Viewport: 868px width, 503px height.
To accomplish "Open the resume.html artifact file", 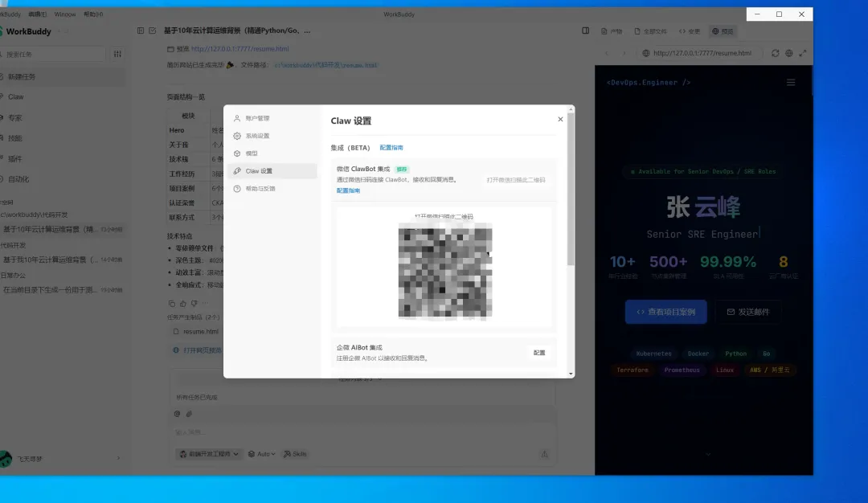I will [197, 332].
